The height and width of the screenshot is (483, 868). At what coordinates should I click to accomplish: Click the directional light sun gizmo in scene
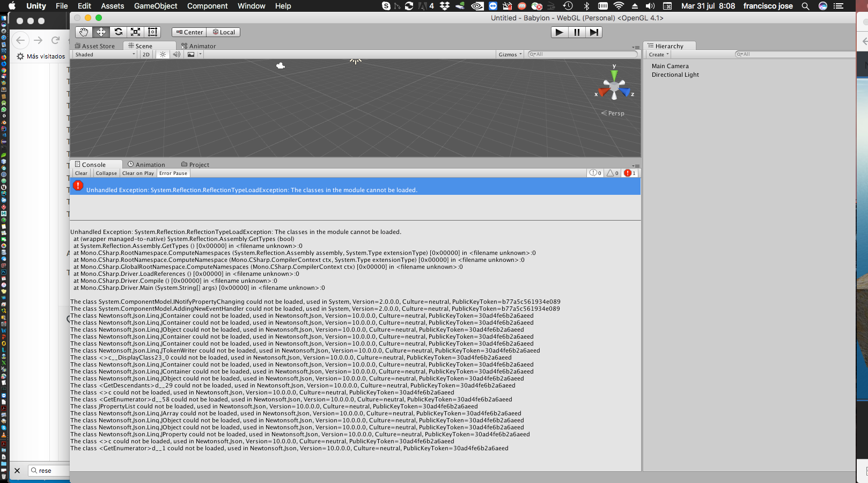355,61
